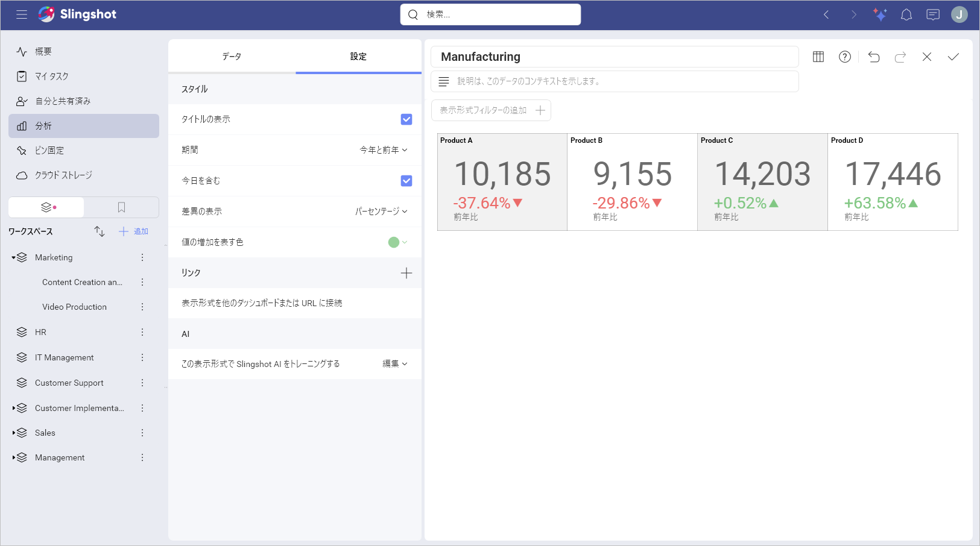The height and width of the screenshot is (546, 980).
Task: Go forward with the right arrow
Action: 853,15
